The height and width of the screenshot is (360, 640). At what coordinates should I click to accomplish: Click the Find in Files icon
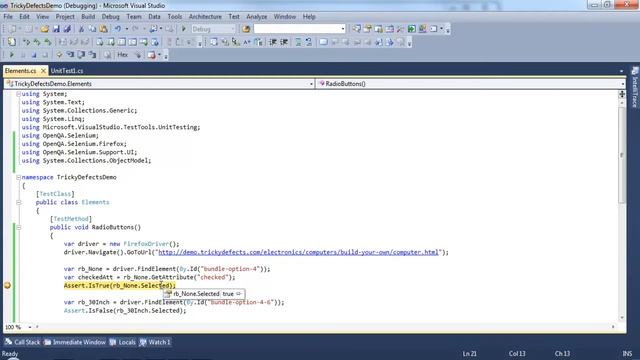click(x=246, y=29)
